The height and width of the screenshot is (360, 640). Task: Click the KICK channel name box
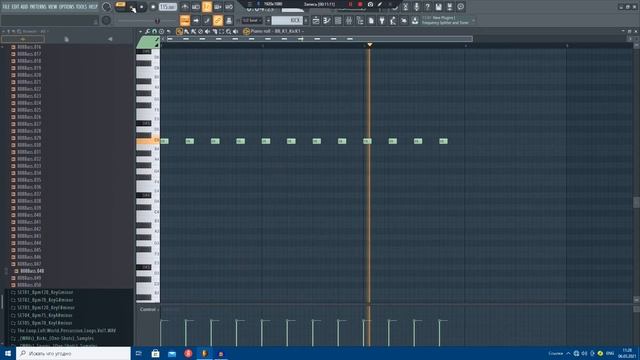[287, 20]
